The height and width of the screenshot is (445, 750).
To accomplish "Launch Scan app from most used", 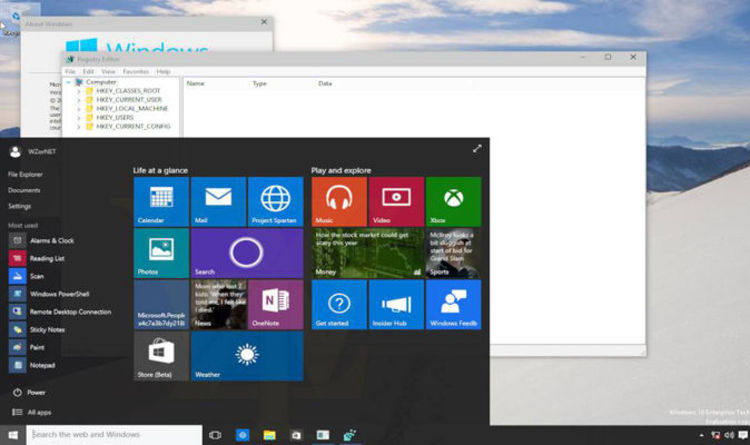I will click(x=26, y=276).
